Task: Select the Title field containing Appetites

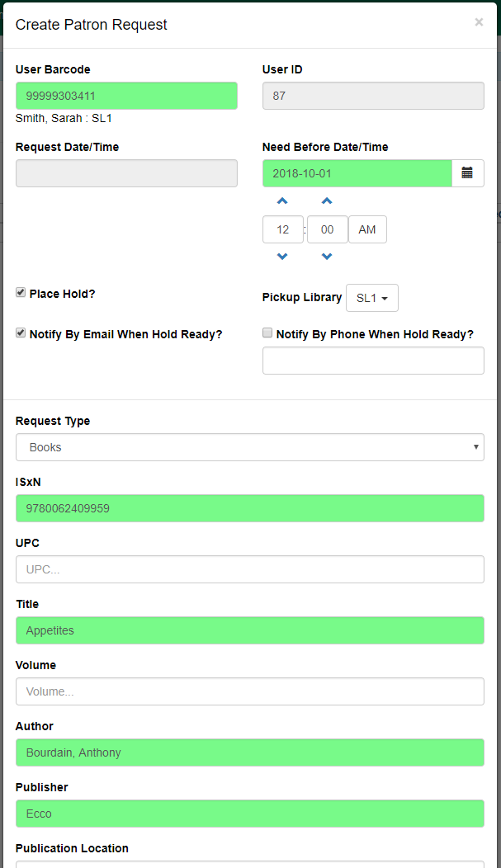Action: click(249, 630)
